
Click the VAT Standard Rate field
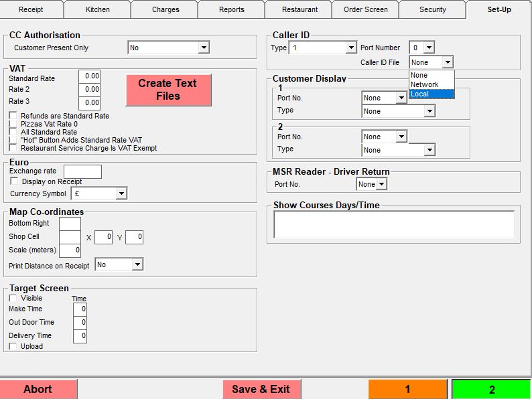(x=89, y=76)
